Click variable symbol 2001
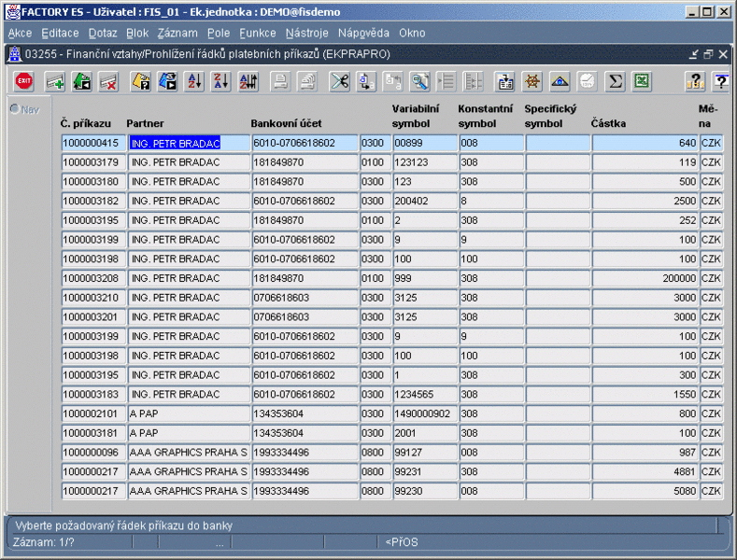Screen dimensions: 737x560 click(425, 433)
